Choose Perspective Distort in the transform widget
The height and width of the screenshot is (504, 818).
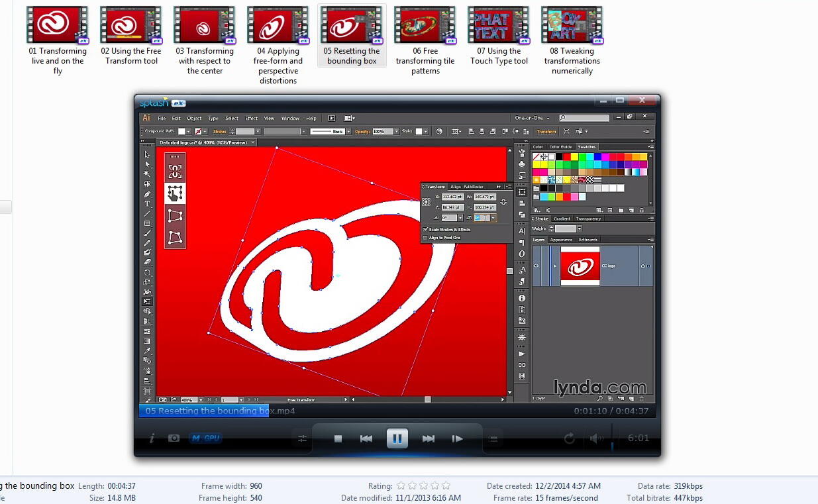(175, 215)
